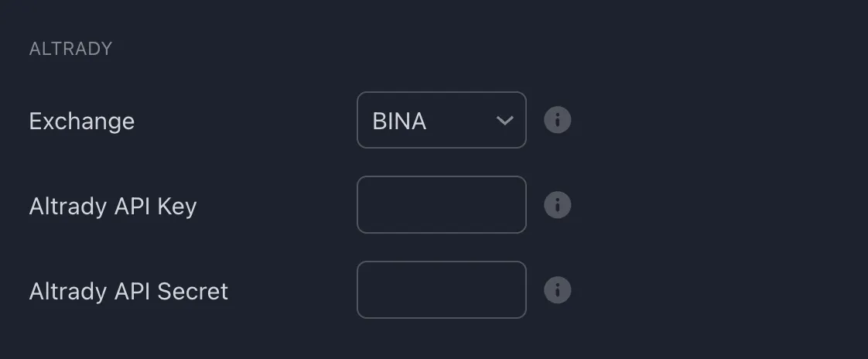
Task: Show help tooltip for the Exchange setting
Action: (557, 120)
